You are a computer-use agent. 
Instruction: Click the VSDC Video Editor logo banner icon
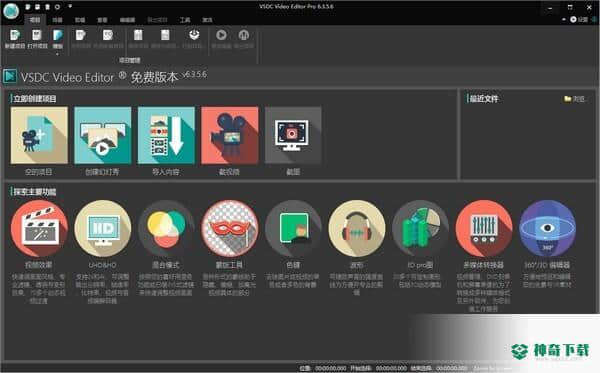10,76
